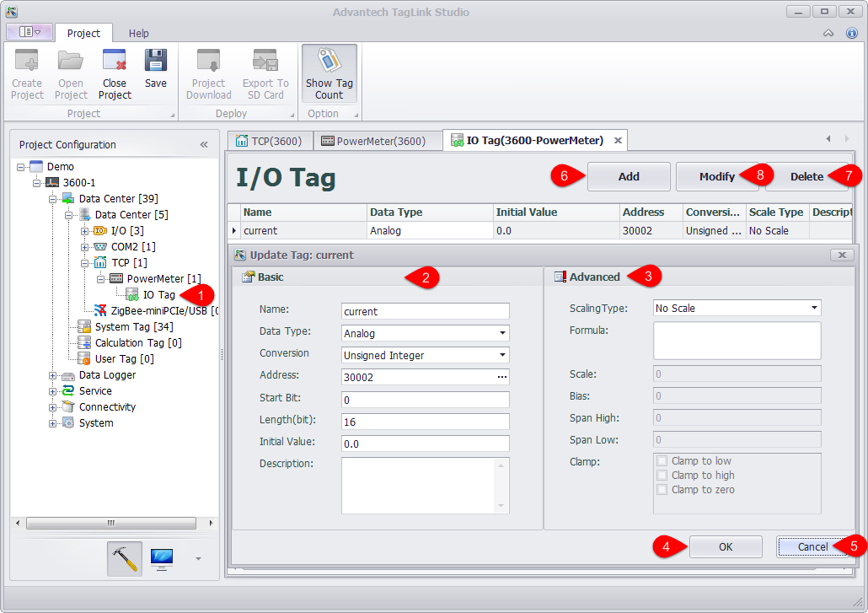Click OK to confirm tag update
This screenshot has width=868, height=613.
tap(726, 546)
